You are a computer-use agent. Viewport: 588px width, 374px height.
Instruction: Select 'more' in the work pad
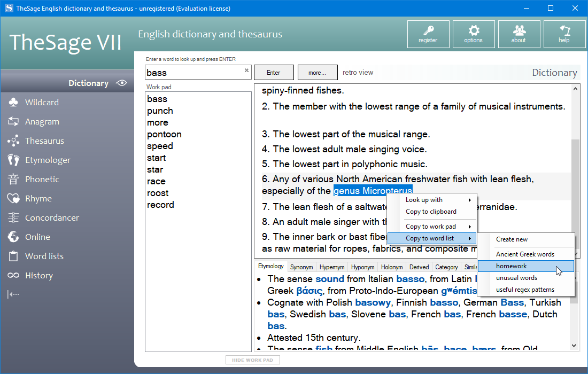[x=158, y=123]
